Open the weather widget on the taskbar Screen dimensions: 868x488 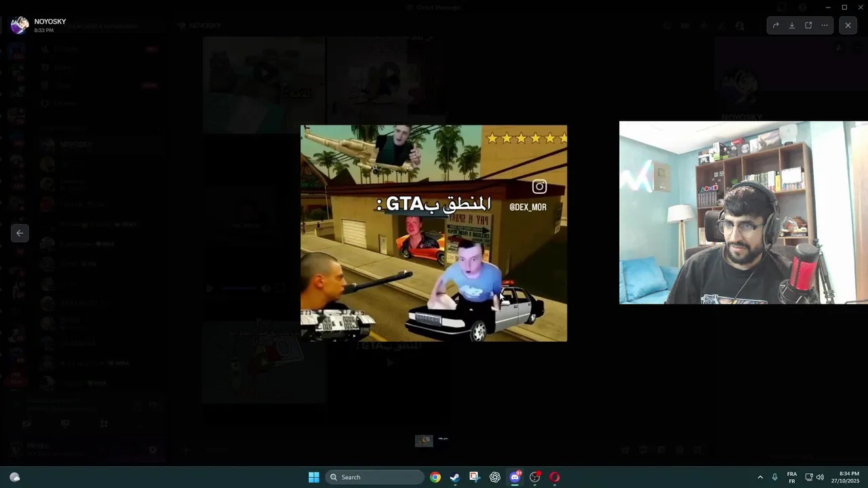pos(15,477)
